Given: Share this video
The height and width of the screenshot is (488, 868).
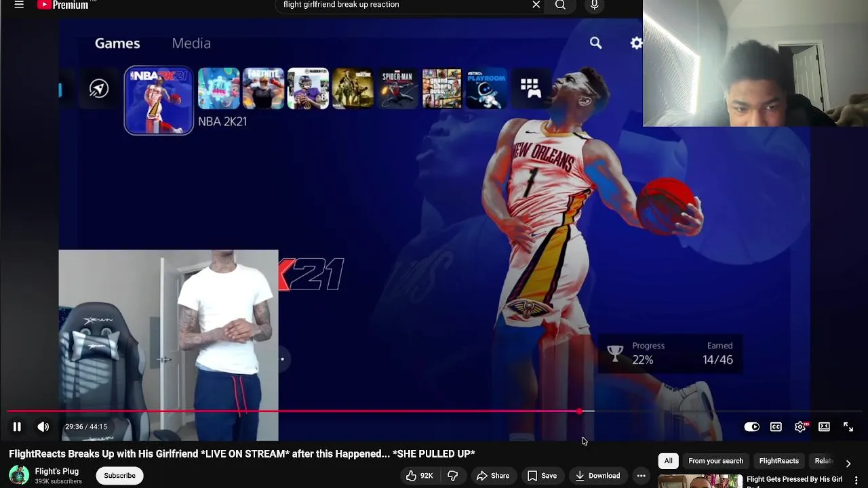Looking at the screenshot, I should pyautogui.click(x=493, y=476).
